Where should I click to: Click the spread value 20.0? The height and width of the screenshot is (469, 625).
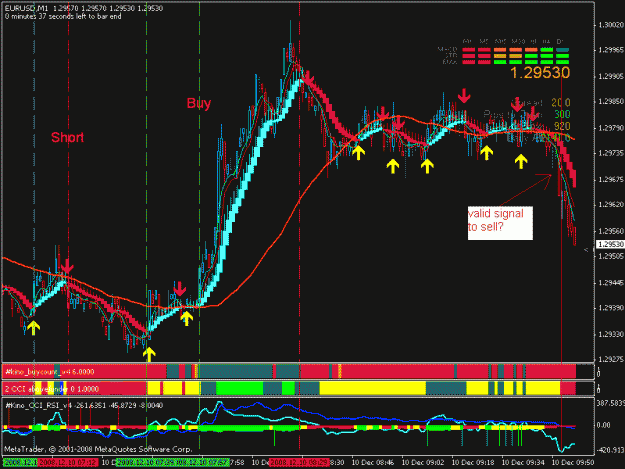point(561,103)
